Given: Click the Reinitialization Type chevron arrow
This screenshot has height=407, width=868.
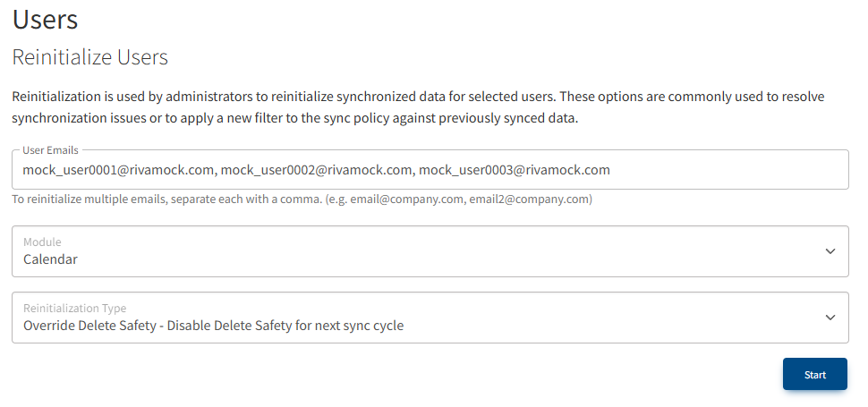Looking at the screenshot, I should (x=830, y=318).
